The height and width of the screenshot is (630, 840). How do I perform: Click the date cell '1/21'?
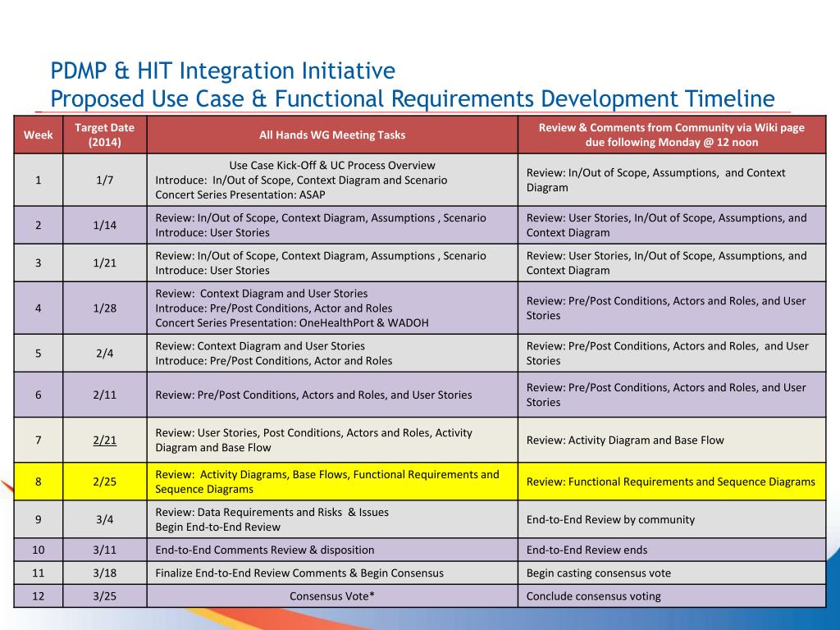click(104, 263)
